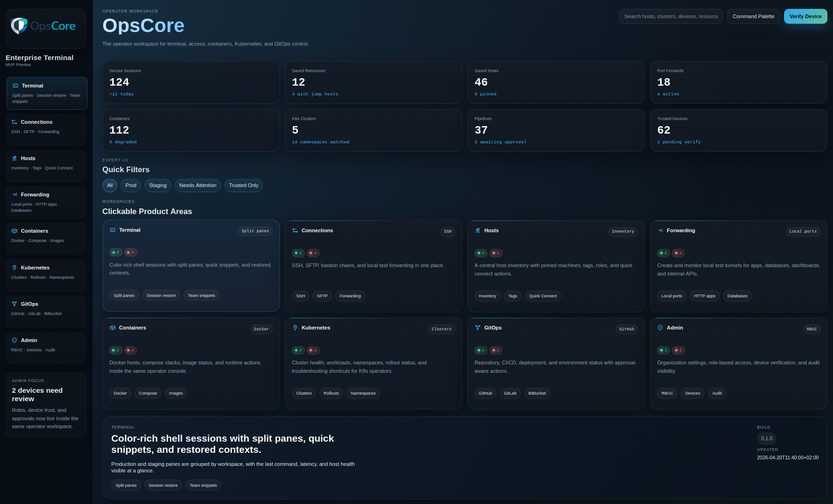The height and width of the screenshot is (504, 833).
Task: Open the Inventory badge on Hosts card
Action: click(487, 296)
